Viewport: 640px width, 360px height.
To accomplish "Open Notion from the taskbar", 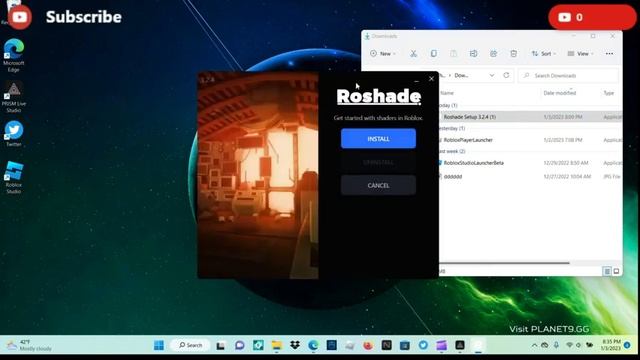I will coord(387,345).
